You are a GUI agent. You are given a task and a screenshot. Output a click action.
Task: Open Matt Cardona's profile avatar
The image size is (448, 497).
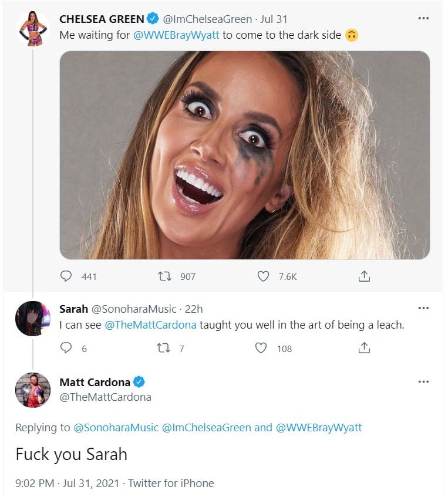click(32, 390)
